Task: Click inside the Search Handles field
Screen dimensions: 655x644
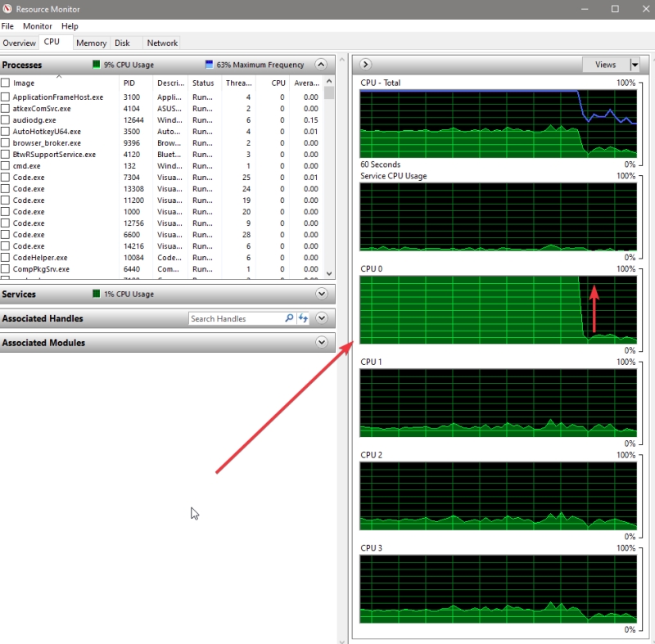Action: click(235, 318)
